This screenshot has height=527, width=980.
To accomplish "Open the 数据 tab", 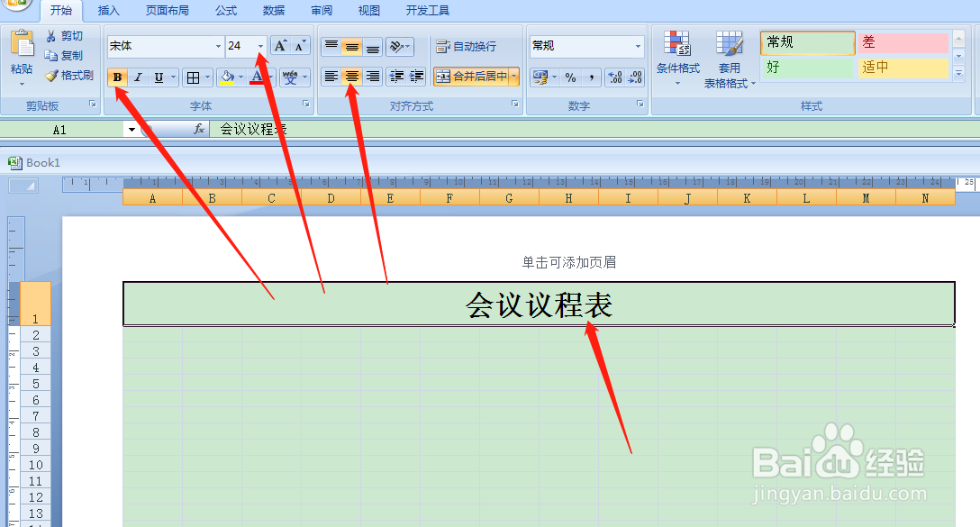I will click(x=274, y=11).
